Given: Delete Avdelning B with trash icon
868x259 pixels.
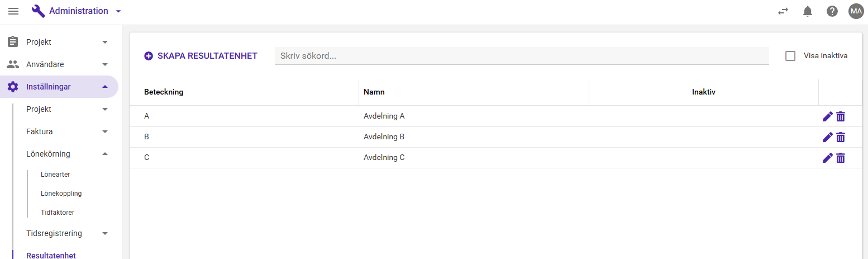Looking at the screenshot, I should coord(841,137).
